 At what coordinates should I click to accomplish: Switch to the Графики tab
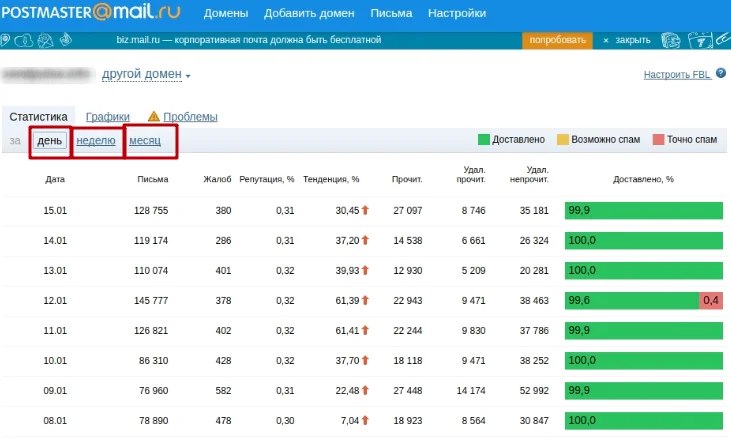click(x=107, y=117)
